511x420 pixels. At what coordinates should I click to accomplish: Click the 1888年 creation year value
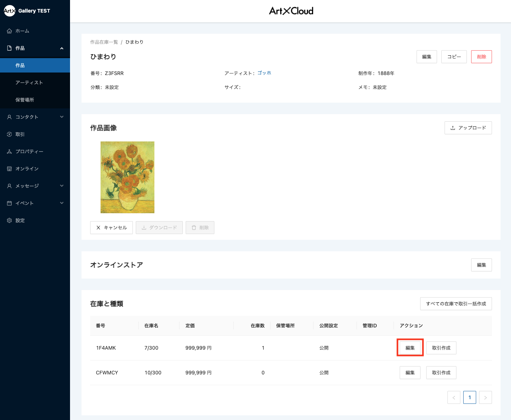(386, 73)
